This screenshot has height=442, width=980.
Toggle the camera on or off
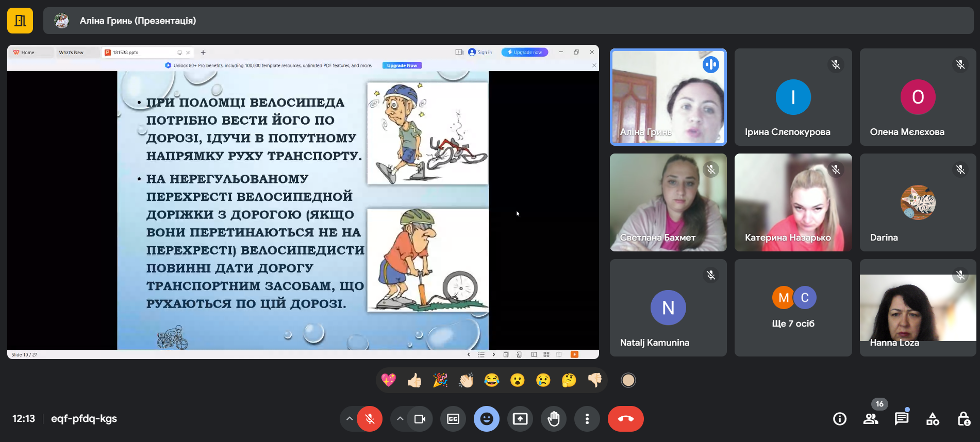[x=420, y=419]
